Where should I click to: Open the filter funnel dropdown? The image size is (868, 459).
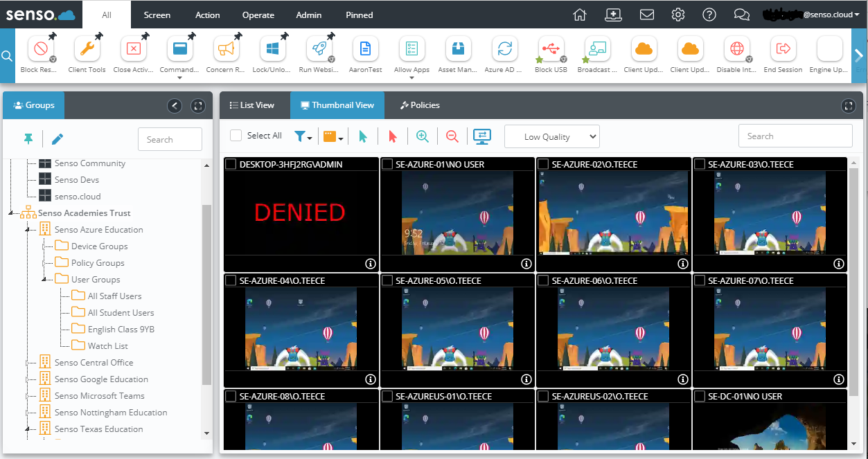[304, 136]
